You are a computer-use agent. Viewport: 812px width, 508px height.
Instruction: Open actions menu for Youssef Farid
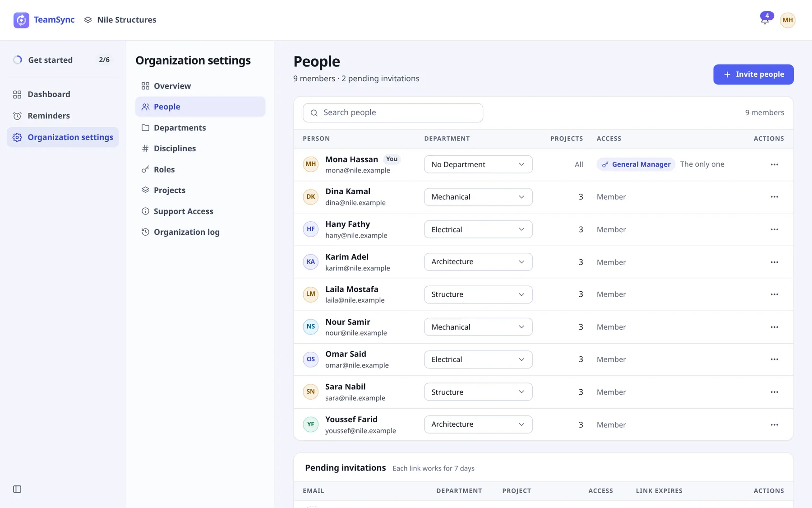coord(775,424)
